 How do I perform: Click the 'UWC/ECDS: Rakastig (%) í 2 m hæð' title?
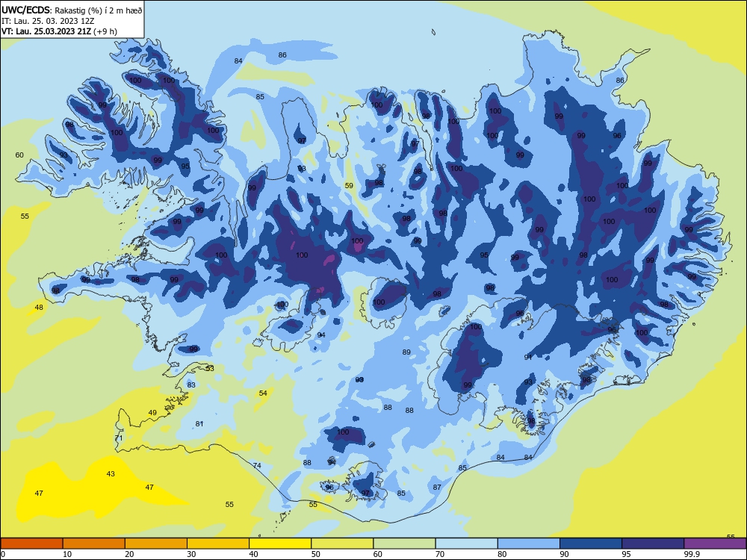point(72,10)
